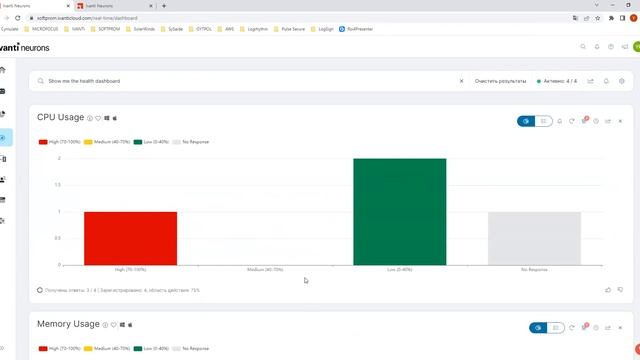640x360 pixels.
Task: Switch CPU Usage card to chart view
Action: 526,121
